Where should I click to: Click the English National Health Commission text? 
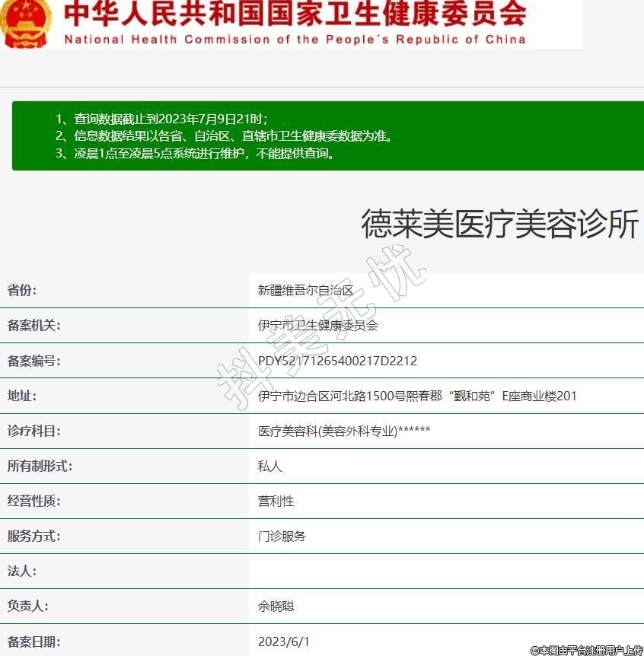coord(295,40)
